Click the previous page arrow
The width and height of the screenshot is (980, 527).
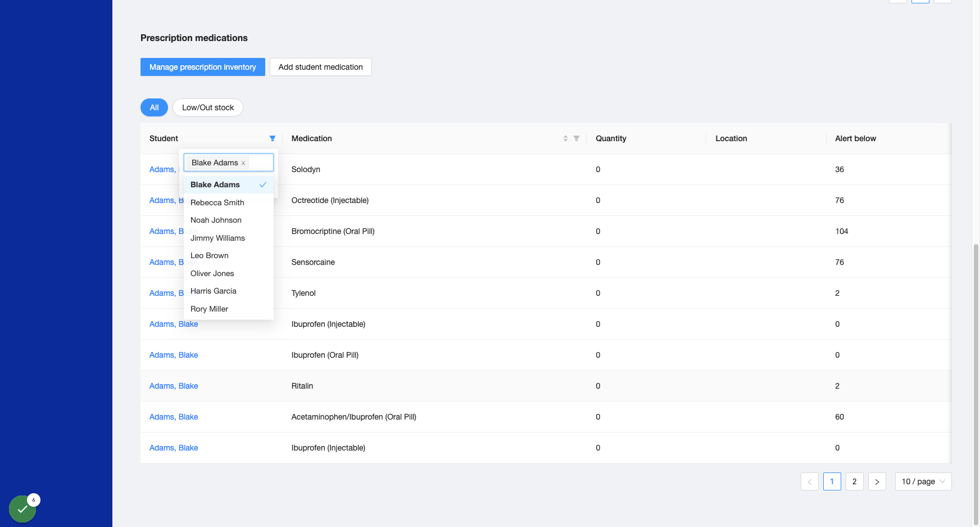coord(810,481)
